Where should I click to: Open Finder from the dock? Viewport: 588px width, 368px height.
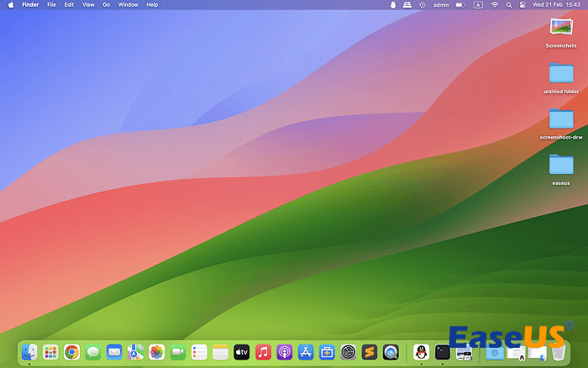(29, 352)
